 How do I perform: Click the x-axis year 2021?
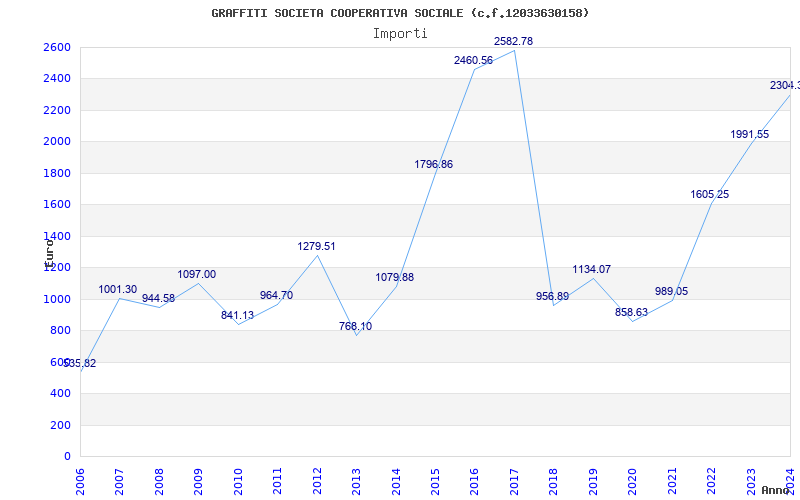tap(672, 481)
